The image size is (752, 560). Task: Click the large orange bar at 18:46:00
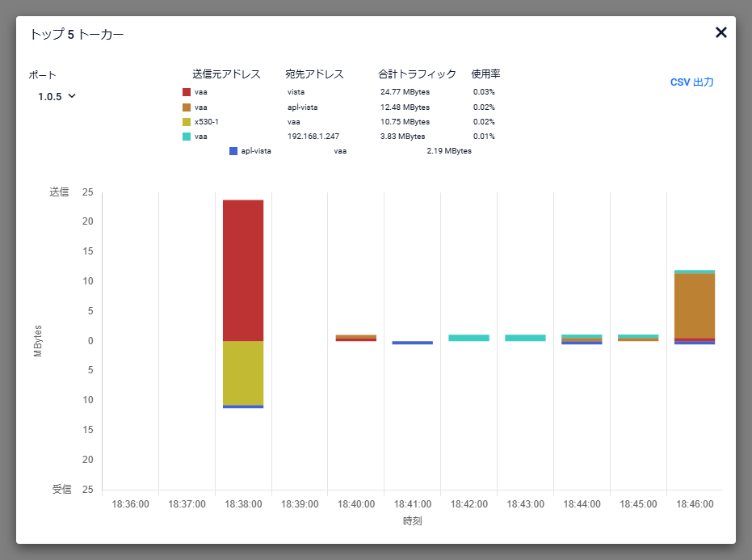(x=695, y=305)
